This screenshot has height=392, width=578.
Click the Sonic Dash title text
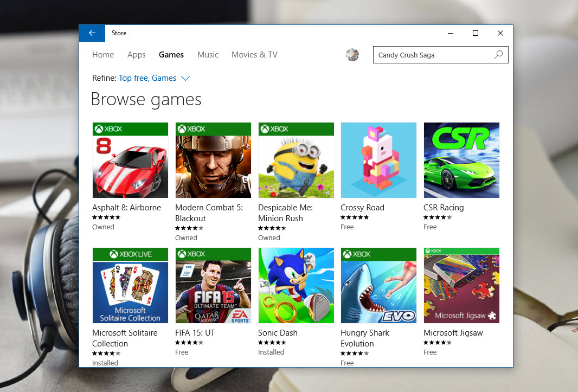point(278,332)
